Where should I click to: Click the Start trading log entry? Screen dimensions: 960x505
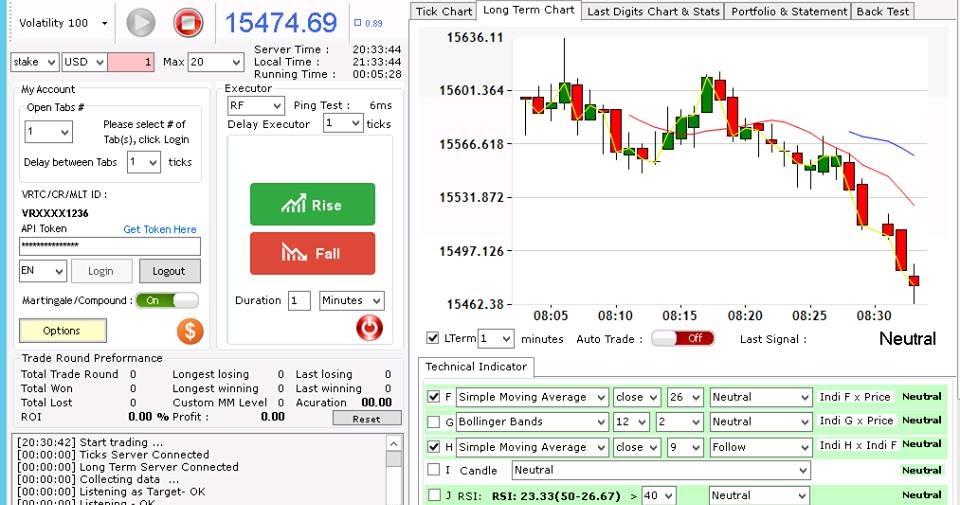coord(90,442)
